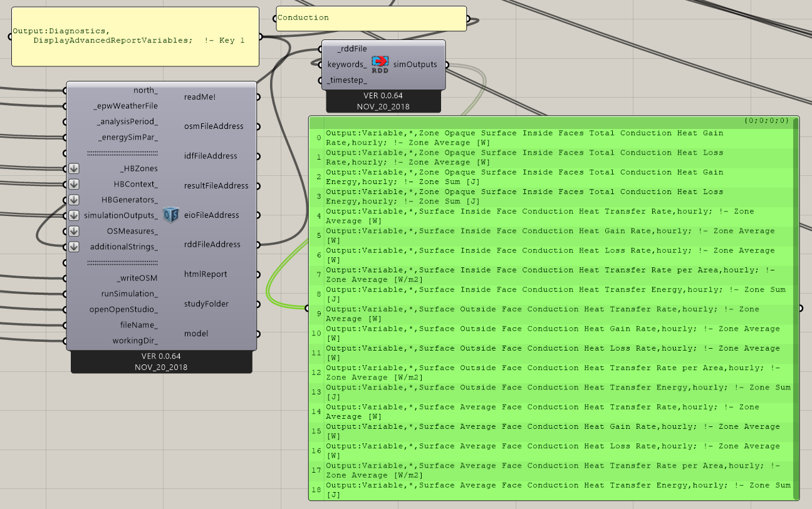Click the readMe! output
This screenshot has width=812, height=509.
tap(200, 96)
